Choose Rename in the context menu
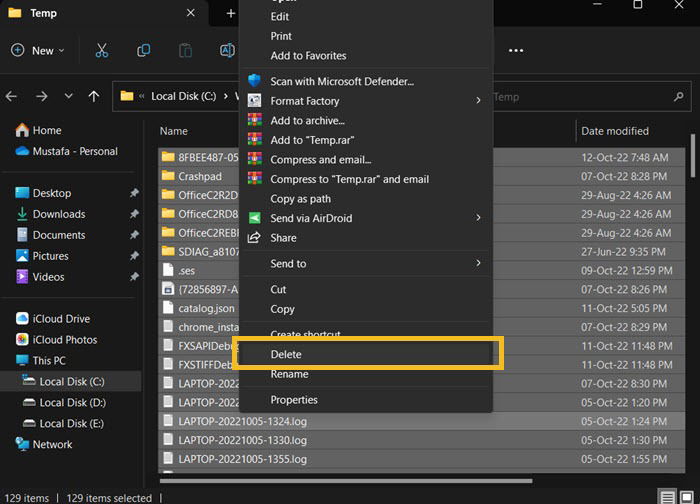This screenshot has width=700, height=504. pos(366,374)
